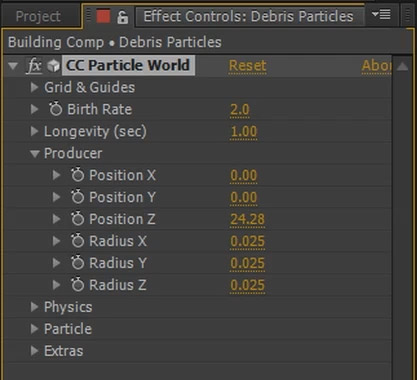Image resolution: width=417 pixels, height=380 pixels.
Task: Toggle Radius X stopwatch
Action: click(x=77, y=240)
